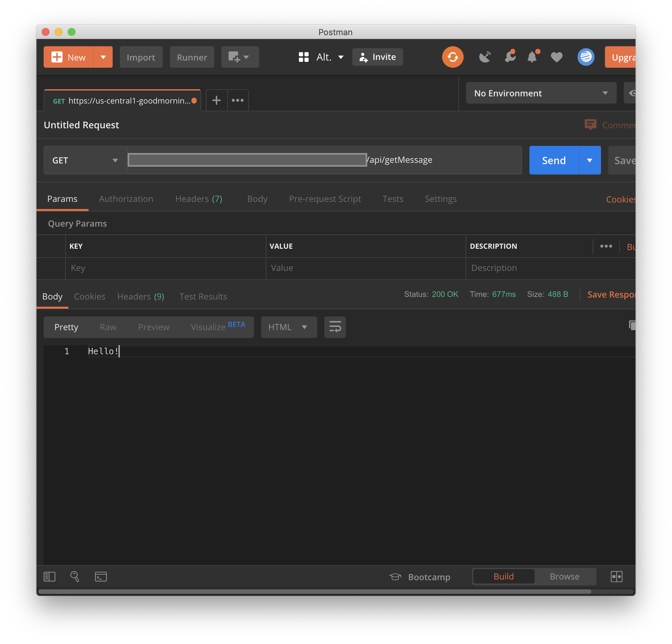
Task: Open the response Headers (9) tab
Action: [x=141, y=296]
